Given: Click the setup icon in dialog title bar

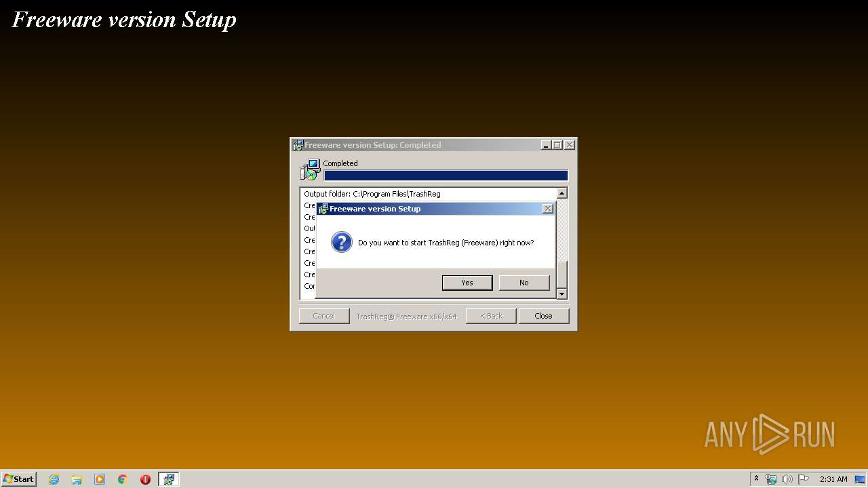Looking at the screenshot, I should 323,209.
